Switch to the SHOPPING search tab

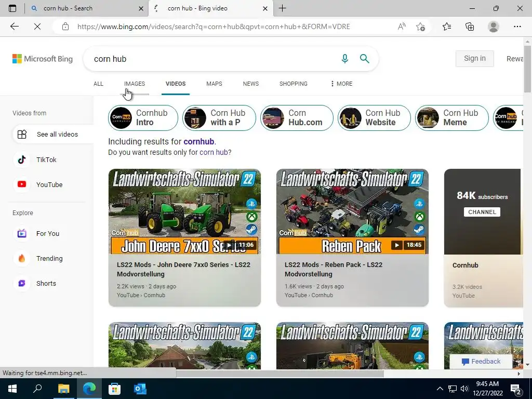[294, 84]
